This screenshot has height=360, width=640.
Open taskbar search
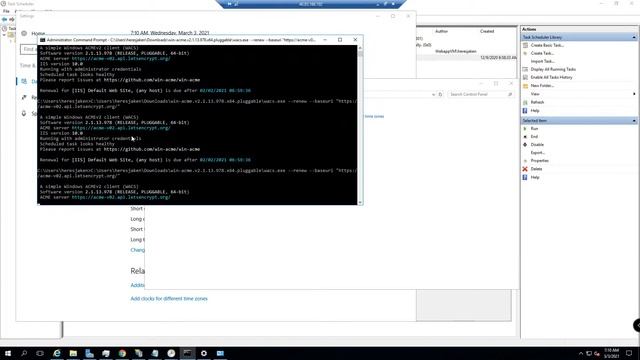pos(24,353)
